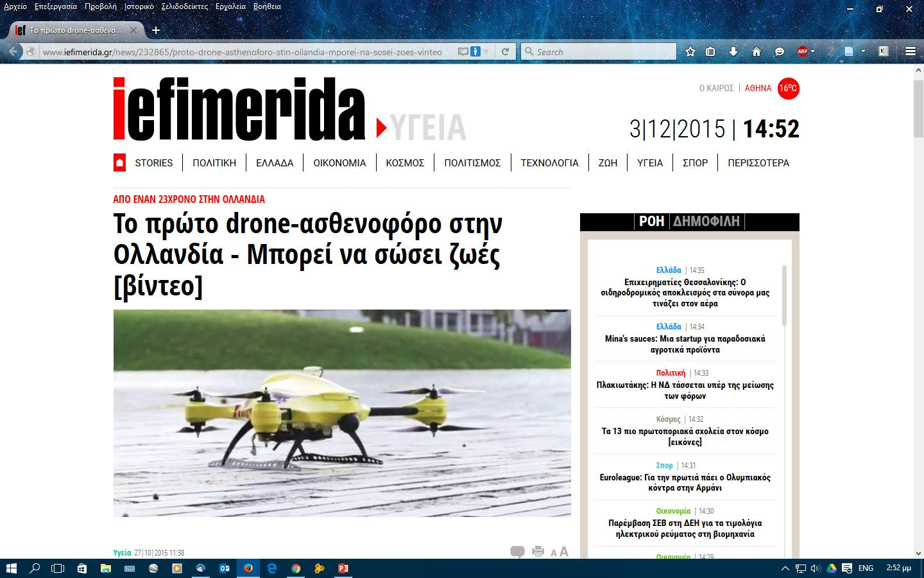Open Windows Start menu
The image size is (924, 578).
click(11, 568)
